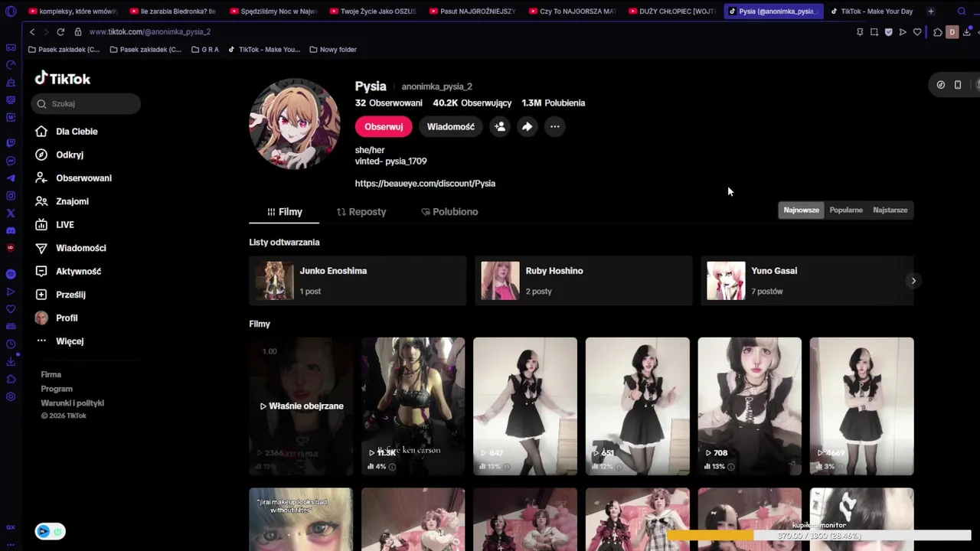Open Discord in Opera sidebar
980x551 pixels.
11,230
